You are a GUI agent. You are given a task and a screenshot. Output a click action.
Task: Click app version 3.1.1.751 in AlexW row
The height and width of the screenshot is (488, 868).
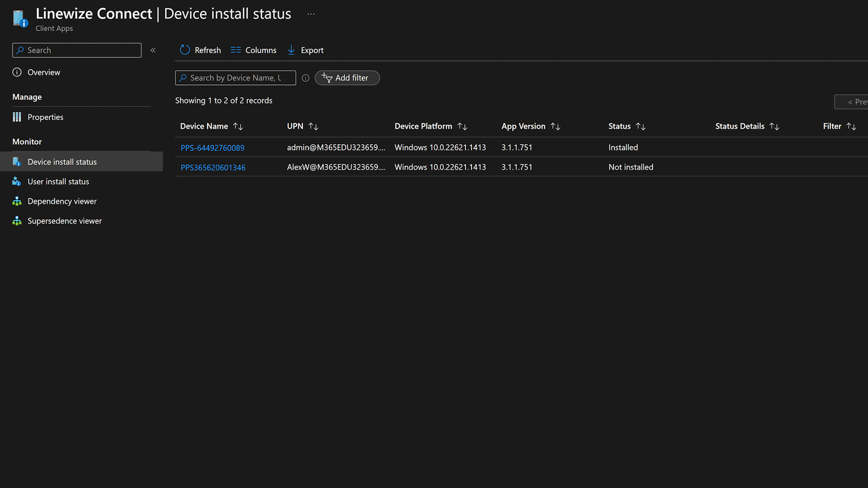click(x=517, y=167)
